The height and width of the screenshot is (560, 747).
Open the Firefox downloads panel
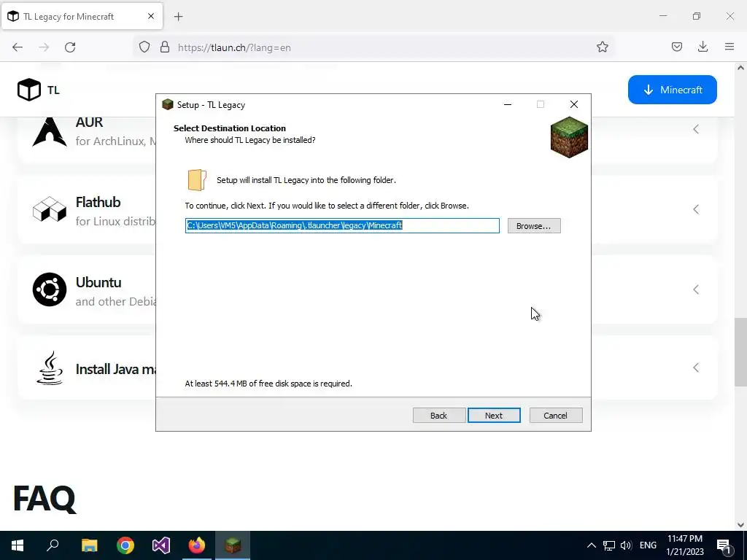click(703, 47)
